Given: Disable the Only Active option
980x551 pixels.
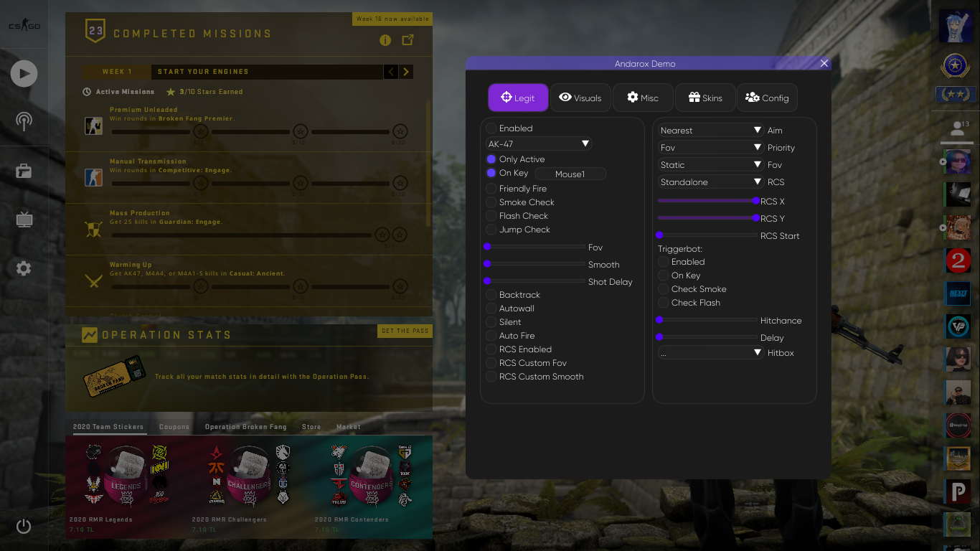Looking at the screenshot, I should tap(491, 159).
